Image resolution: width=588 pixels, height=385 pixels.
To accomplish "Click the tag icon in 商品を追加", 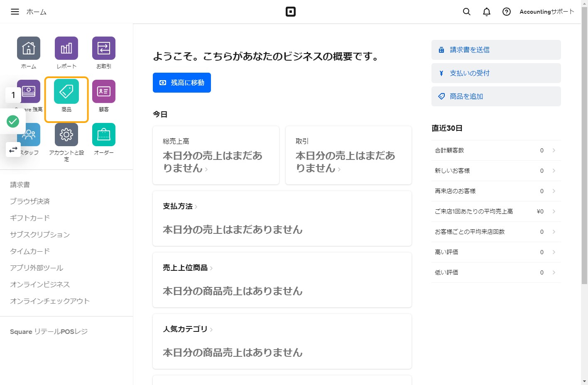I will click(441, 96).
